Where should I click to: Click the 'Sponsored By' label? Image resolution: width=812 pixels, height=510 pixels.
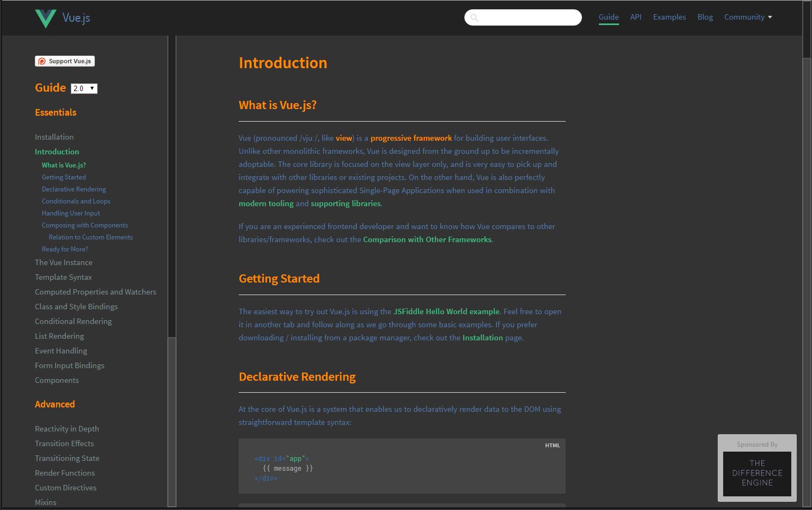tap(757, 445)
